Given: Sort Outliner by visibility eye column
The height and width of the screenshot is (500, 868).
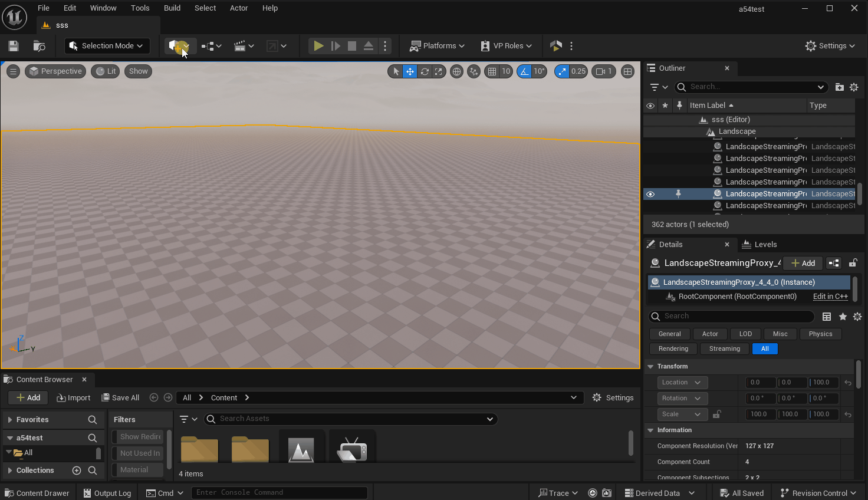Looking at the screenshot, I should coord(650,106).
